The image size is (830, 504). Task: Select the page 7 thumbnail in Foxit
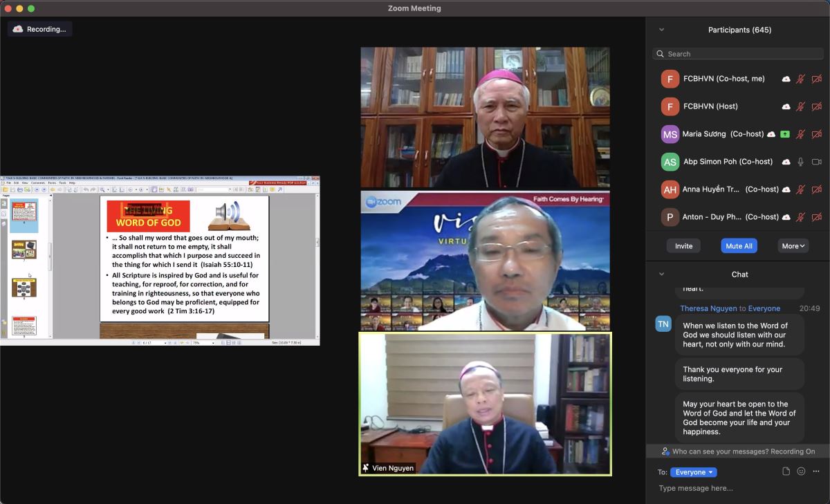24,250
